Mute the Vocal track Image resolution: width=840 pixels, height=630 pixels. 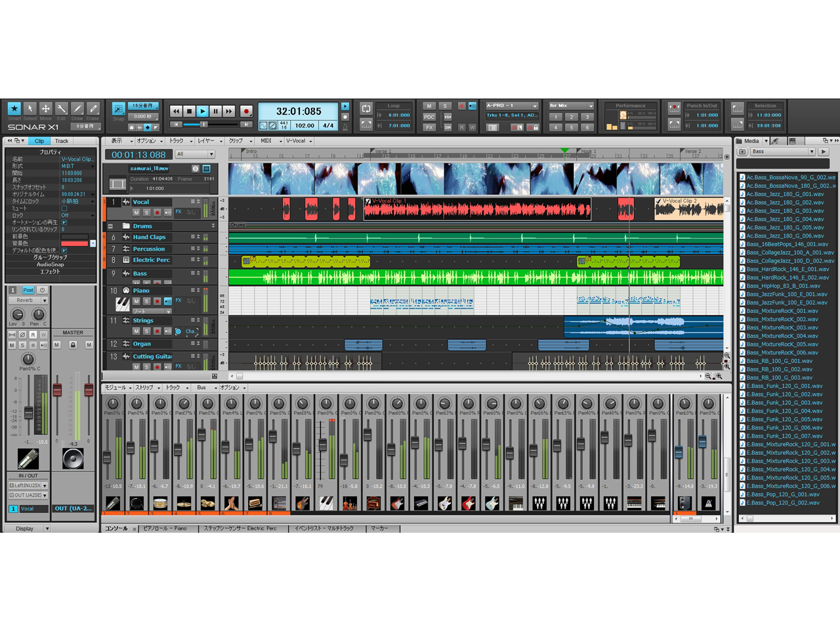pyautogui.click(x=136, y=213)
